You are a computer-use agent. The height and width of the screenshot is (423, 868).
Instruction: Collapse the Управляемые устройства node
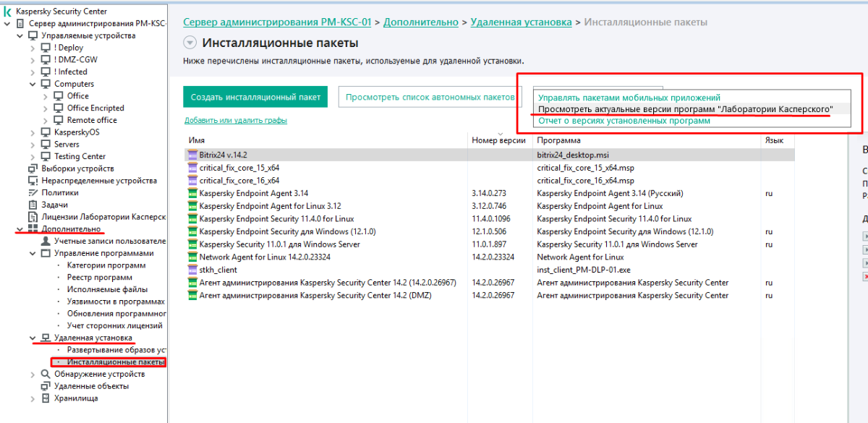click(x=20, y=35)
